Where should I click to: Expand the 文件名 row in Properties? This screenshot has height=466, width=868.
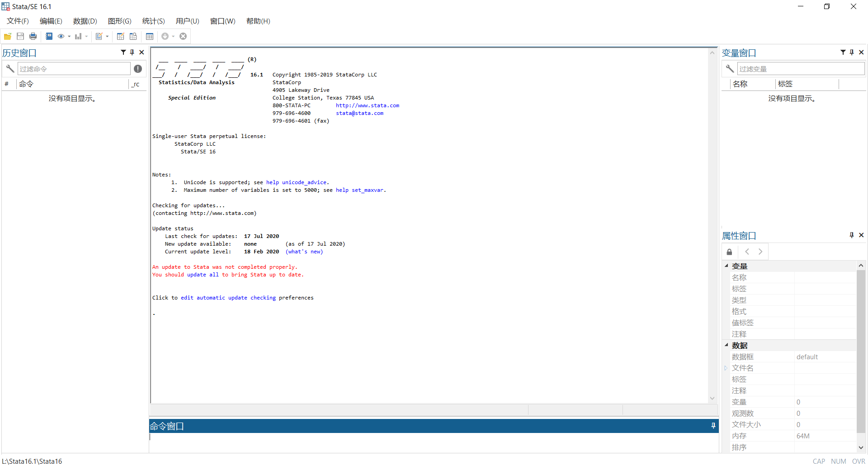[x=726, y=368]
